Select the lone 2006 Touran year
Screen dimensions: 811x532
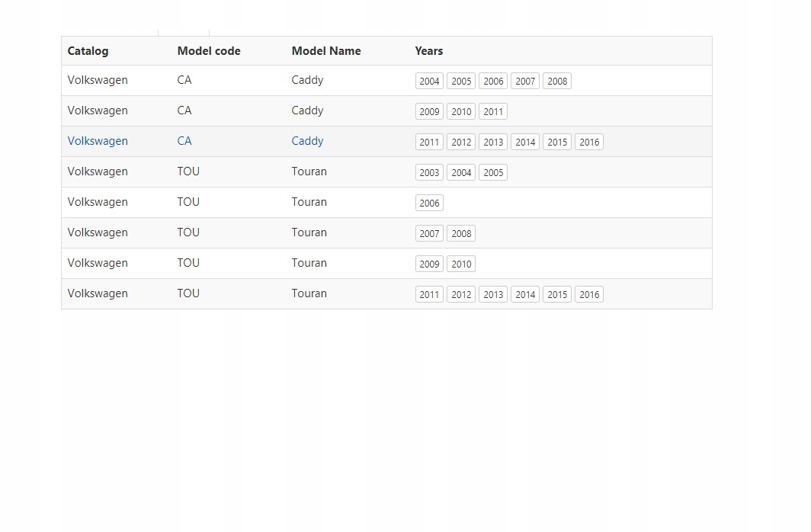coord(429,204)
